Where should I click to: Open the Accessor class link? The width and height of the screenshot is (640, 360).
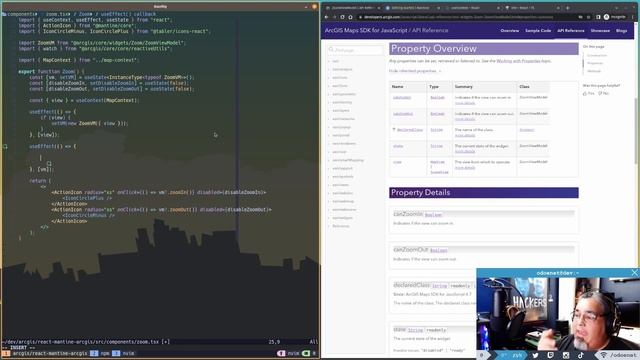click(x=527, y=130)
